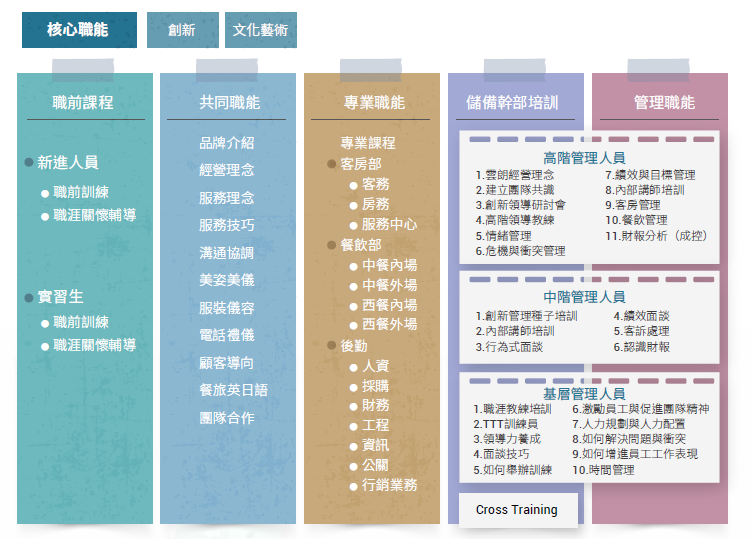Select the 核心職能 tab
This screenshot has height=539, width=753.
point(79,30)
